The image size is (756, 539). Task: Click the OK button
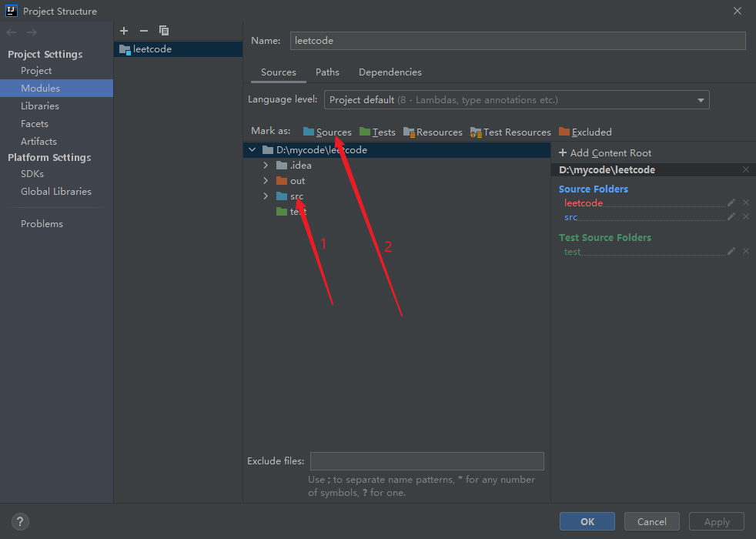(x=587, y=521)
